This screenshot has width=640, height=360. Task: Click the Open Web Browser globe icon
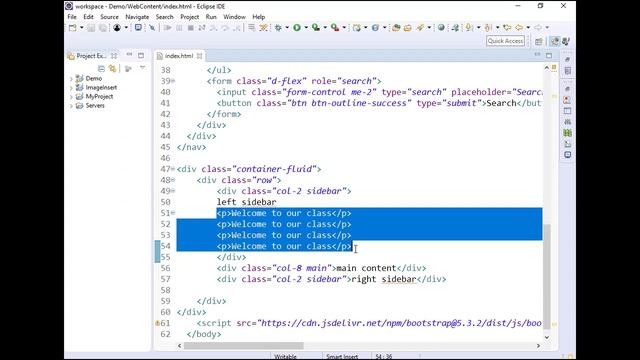click(441, 28)
